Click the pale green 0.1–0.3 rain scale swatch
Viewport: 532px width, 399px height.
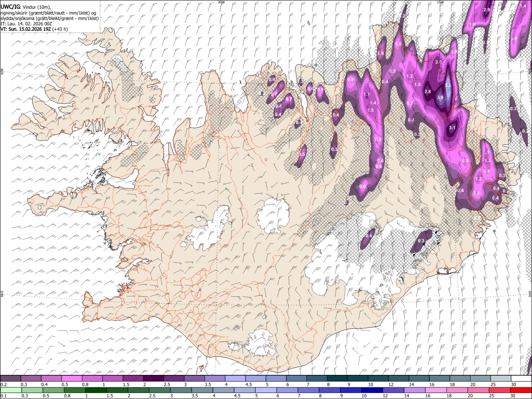coord(10,390)
